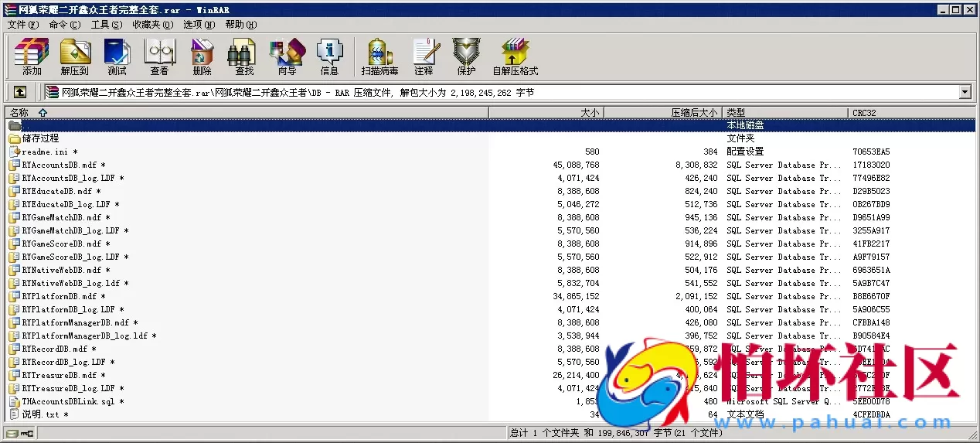Select file RYNativeWebDB_log.ldf
The width and height of the screenshot is (980, 443).
(x=490, y=283)
